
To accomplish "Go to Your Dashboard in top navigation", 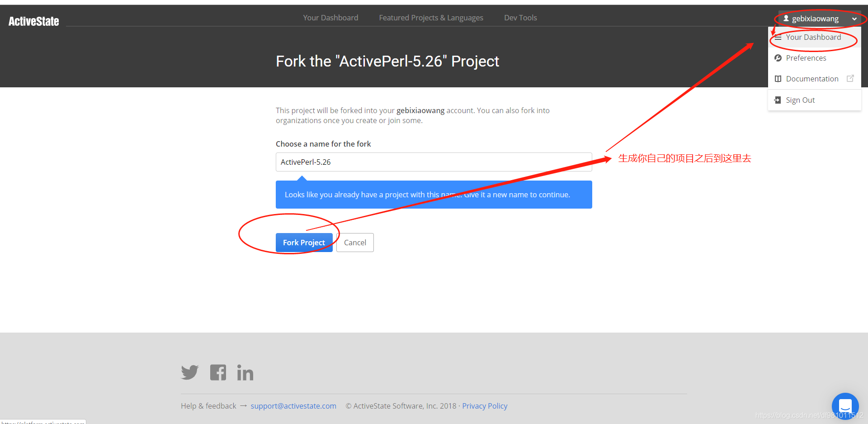I will click(x=330, y=18).
